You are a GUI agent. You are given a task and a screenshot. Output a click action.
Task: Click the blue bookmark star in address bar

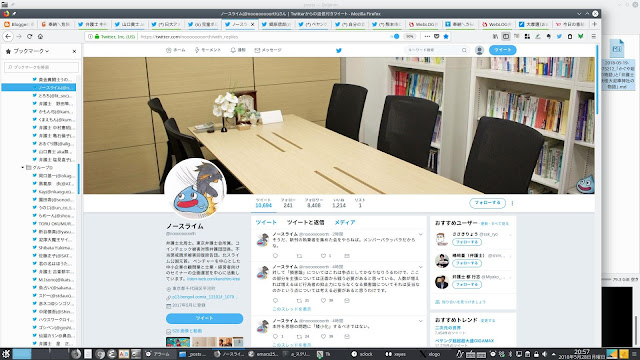(446, 36)
